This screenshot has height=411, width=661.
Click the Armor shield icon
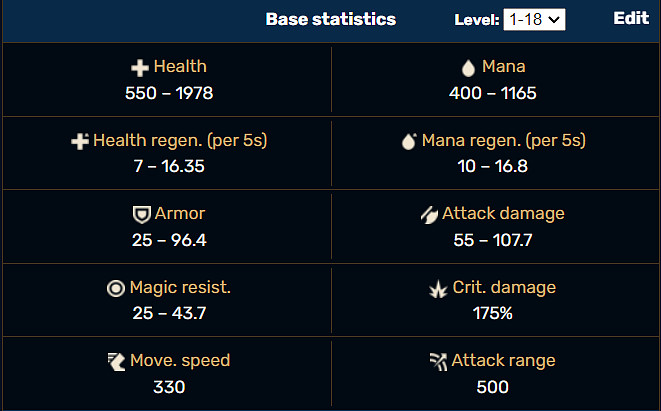point(141,214)
